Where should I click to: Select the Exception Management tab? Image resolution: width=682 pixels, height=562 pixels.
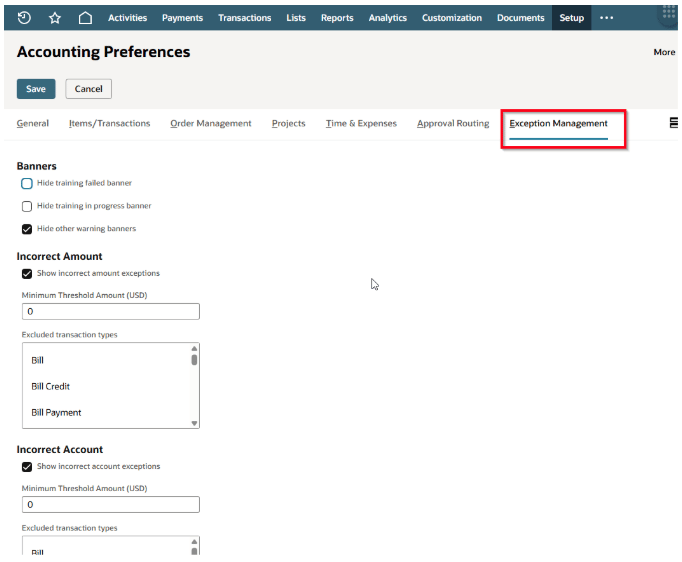(x=558, y=124)
